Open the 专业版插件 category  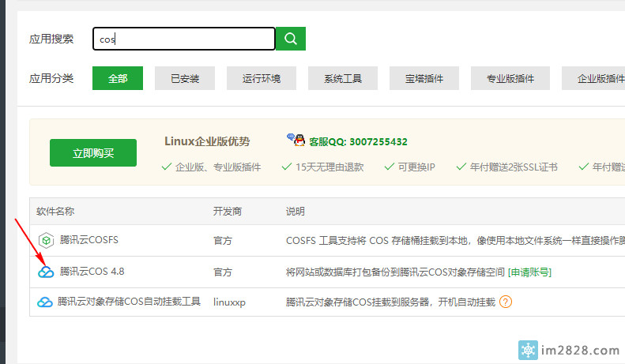tap(510, 78)
